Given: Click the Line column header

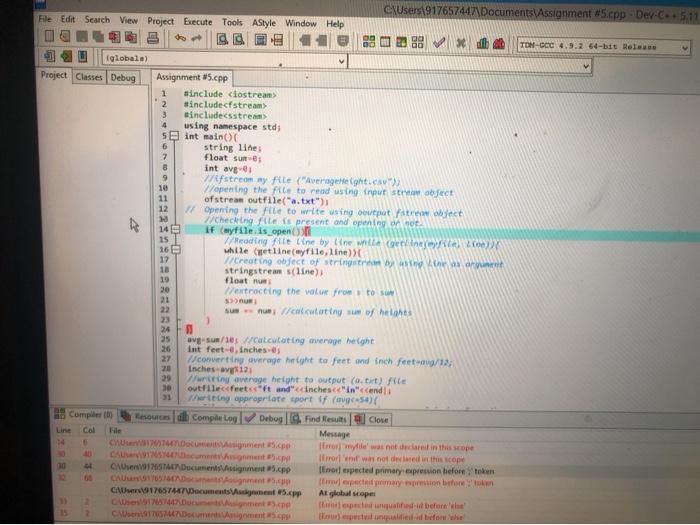Looking at the screenshot, I should (63, 430).
